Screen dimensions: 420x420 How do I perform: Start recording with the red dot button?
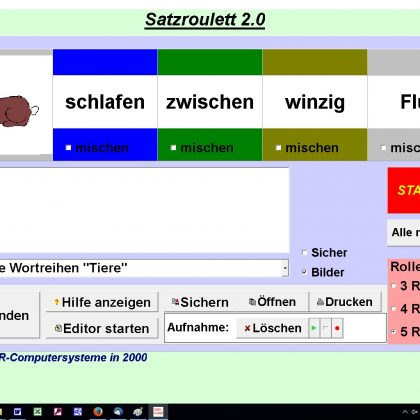(x=337, y=328)
